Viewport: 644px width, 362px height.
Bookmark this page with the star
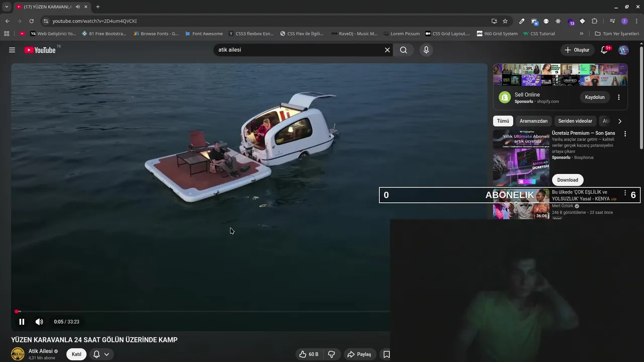coord(505,21)
